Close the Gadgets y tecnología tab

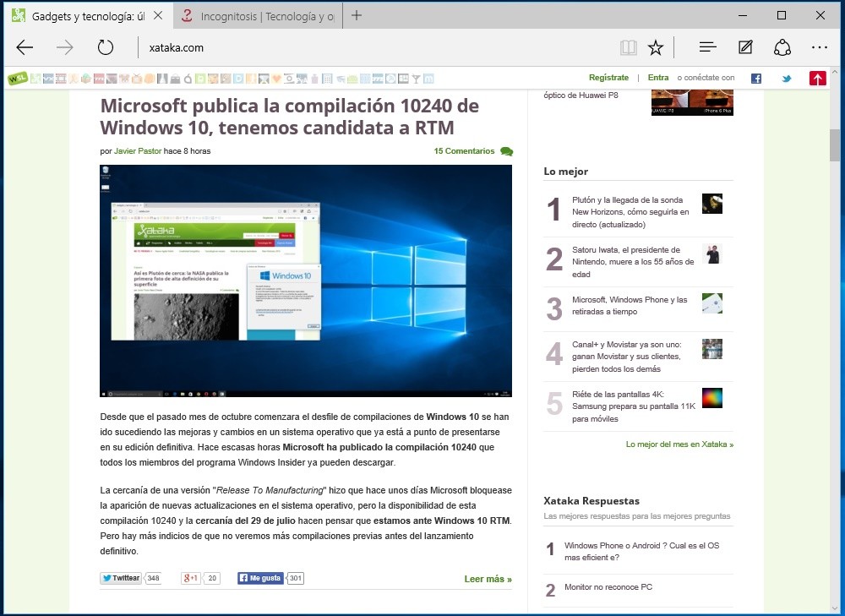pyautogui.click(x=158, y=15)
